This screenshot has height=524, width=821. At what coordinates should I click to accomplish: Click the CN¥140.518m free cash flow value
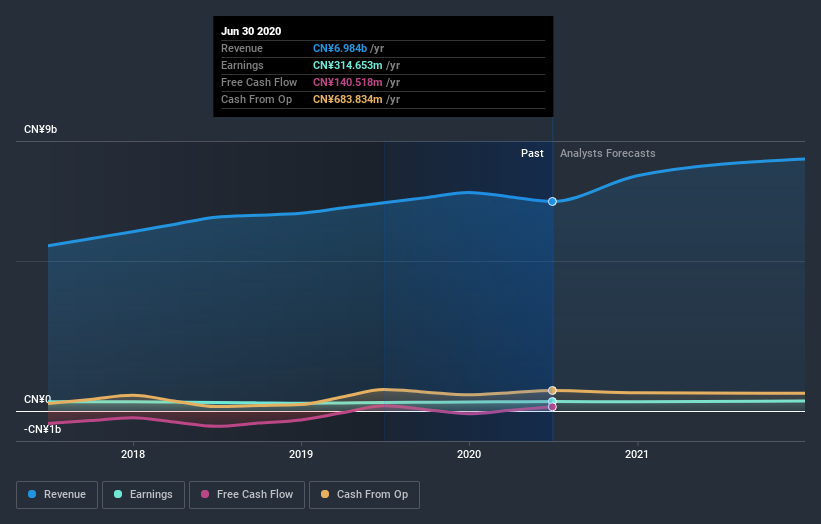tap(348, 82)
